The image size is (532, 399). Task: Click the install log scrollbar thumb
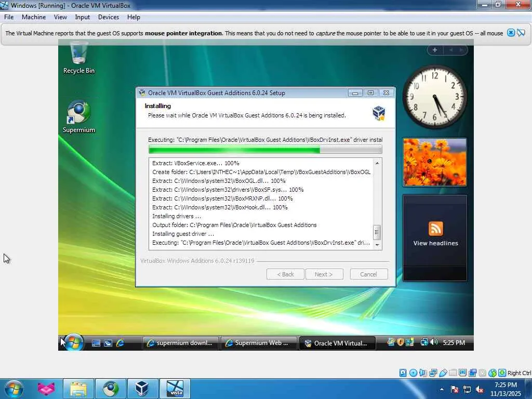point(377,232)
